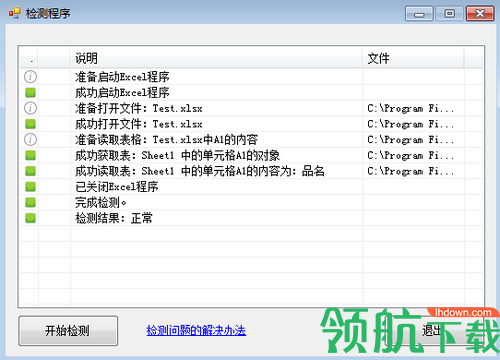Click green icon beside 已关闭Excel程序
Screen dimensions: 500x360
click(x=30, y=186)
